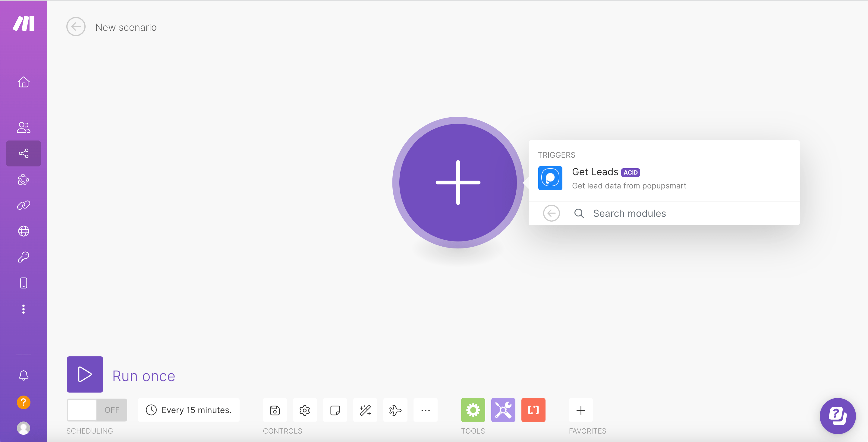Click the Run once playback button
This screenshot has height=442, width=868.
coord(85,374)
